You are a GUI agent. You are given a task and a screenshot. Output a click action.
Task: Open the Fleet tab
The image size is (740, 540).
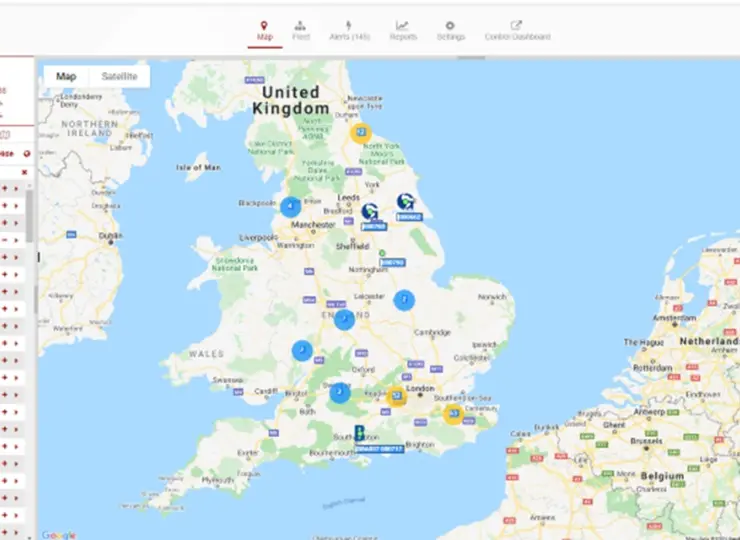tap(301, 31)
